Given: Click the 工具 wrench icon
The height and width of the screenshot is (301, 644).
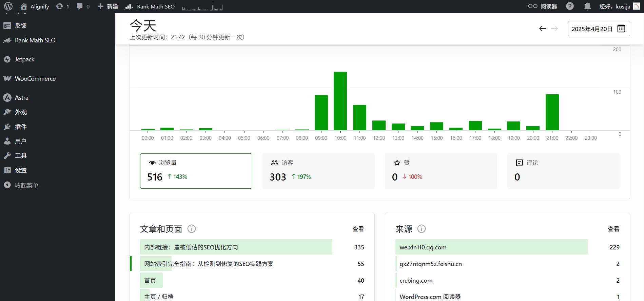Looking at the screenshot, I should (x=7, y=155).
